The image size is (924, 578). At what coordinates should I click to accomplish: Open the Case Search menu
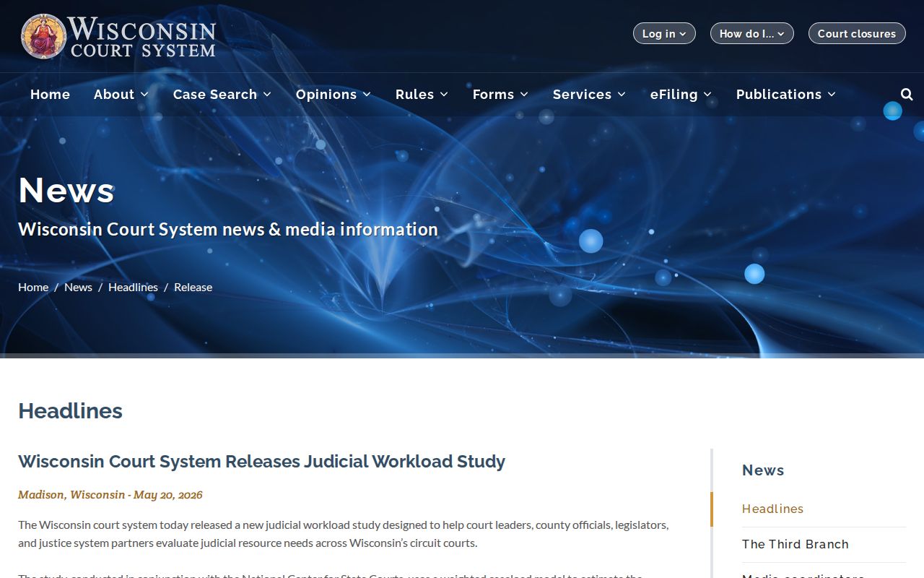pyautogui.click(x=222, y=95)
